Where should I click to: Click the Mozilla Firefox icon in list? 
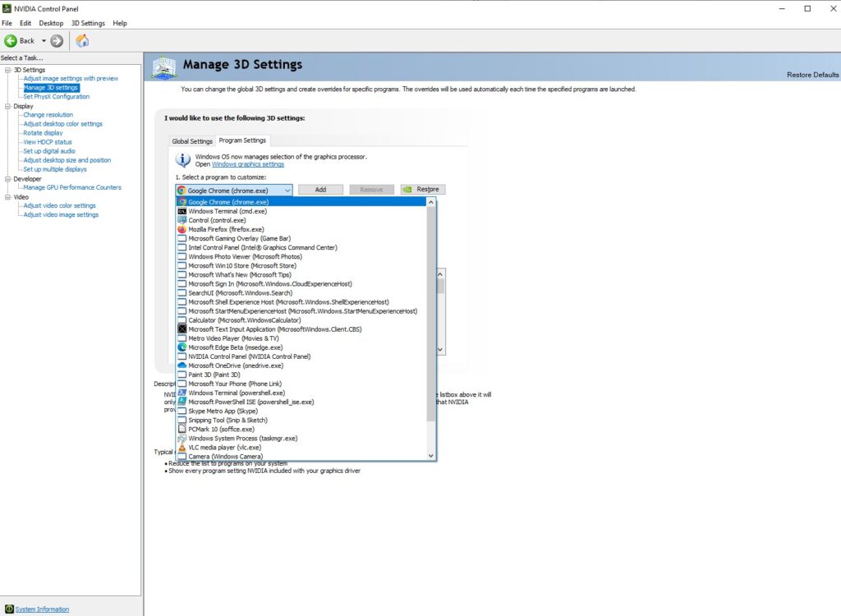(x=182, y=230)
